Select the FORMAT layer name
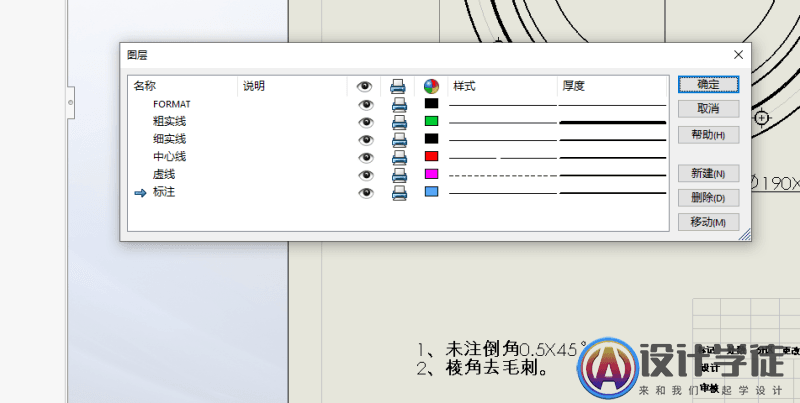 (171, 104)
